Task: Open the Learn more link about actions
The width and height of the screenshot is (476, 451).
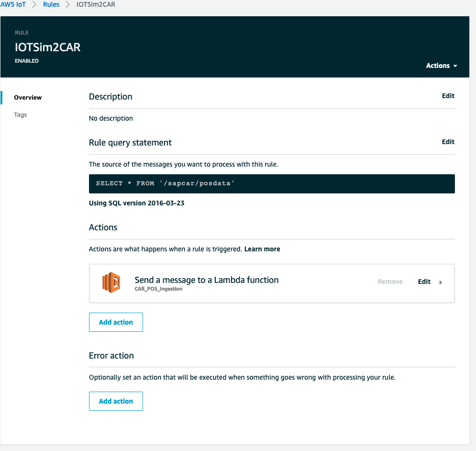Action: click(x=262, y=249)
